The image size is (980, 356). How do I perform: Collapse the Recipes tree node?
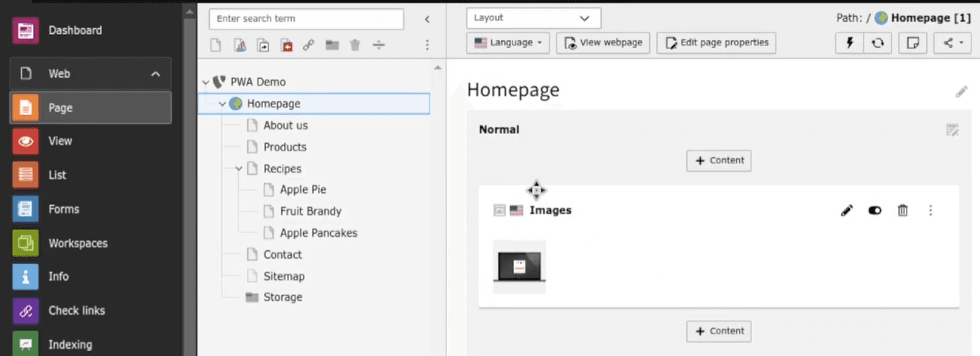pos(239,169)
